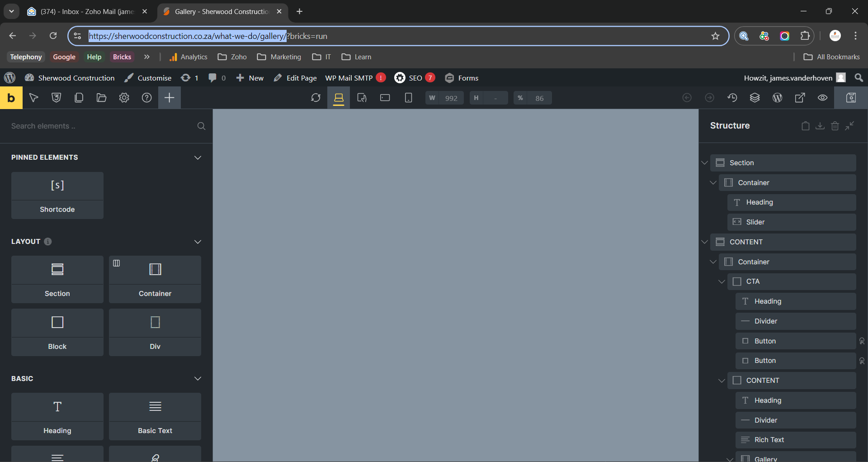Open the SEO admin bar menu
Viewport: 868px width, 462px height.
[415, 78]
